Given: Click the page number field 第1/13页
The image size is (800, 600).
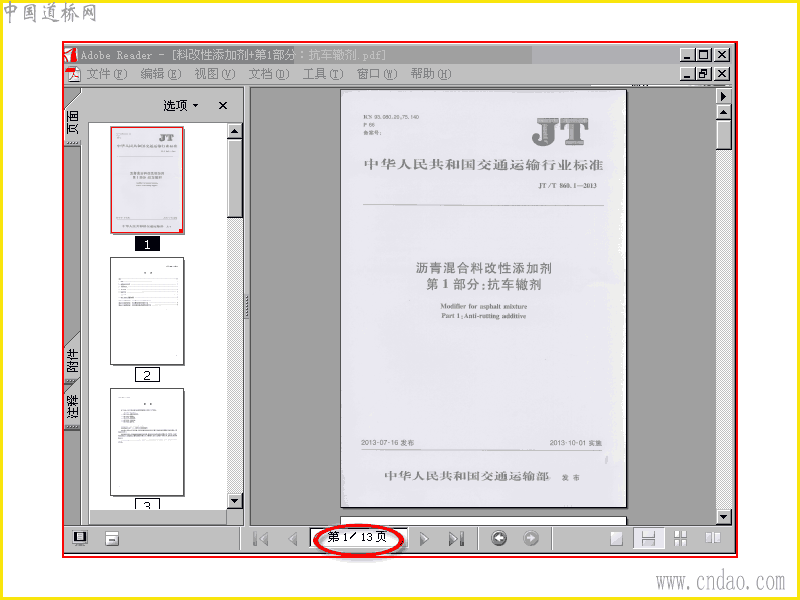Looking at the screenshot, I should [x=358, y=537].
